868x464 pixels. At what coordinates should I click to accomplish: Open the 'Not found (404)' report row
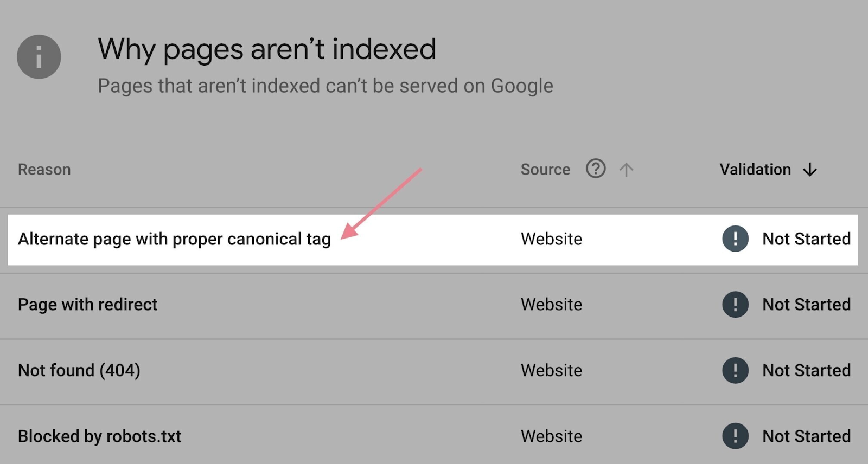pyautogui.click(x=79, y=370)
